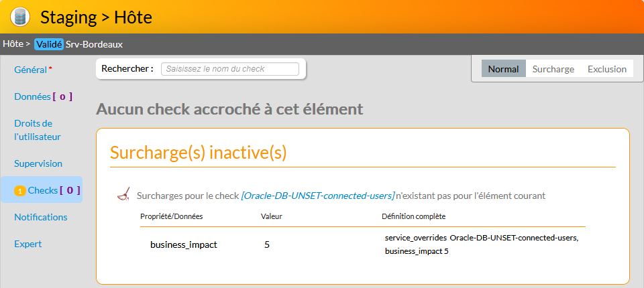Open the Supervision tab

tap(38, 163)
